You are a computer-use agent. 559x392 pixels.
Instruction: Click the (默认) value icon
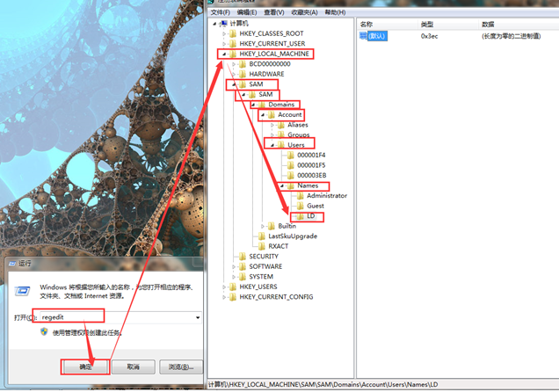[x=363, y=36]
